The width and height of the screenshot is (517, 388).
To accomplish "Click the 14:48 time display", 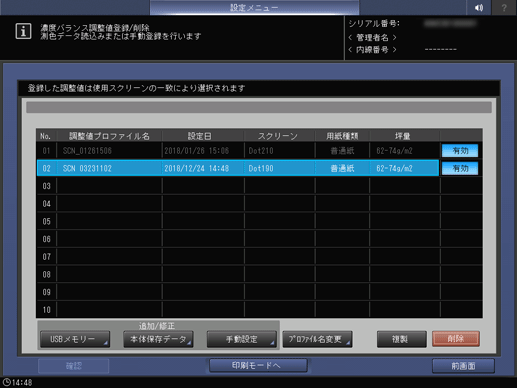I will [x=22, y=382].
